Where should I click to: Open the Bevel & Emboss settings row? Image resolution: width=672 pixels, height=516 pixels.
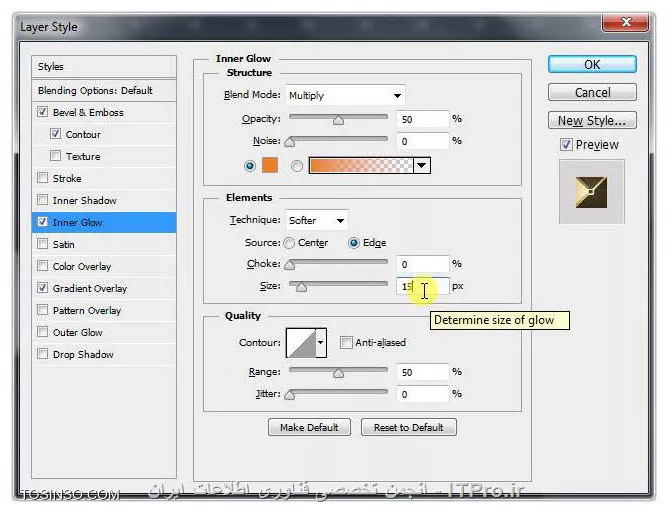[104, 112]
